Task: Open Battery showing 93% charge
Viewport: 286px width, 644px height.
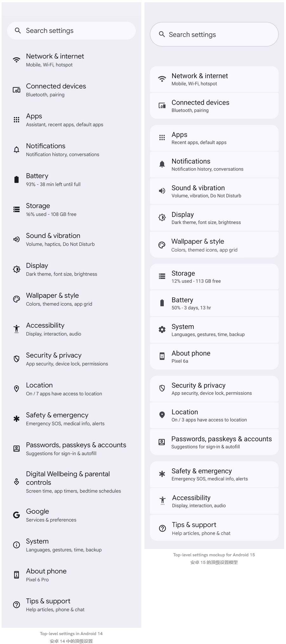Action: coord(71,180)
